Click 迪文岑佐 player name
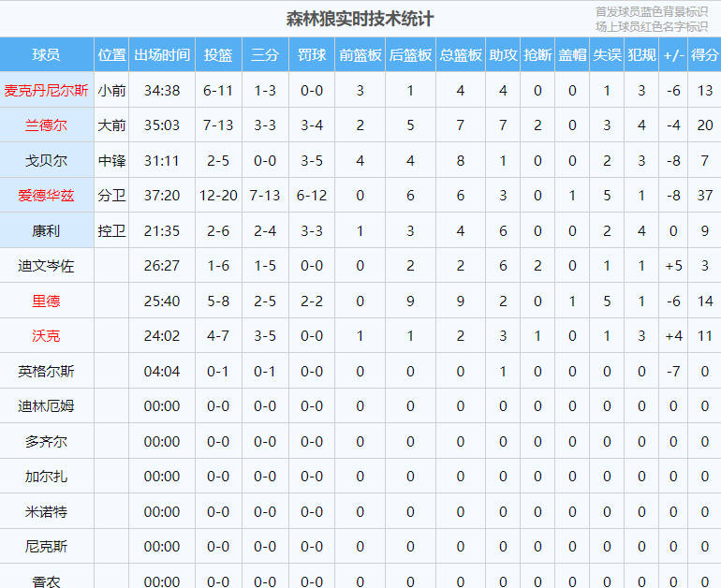The height and width of the screenshot is (588, 721). click(x=47, y=266)
